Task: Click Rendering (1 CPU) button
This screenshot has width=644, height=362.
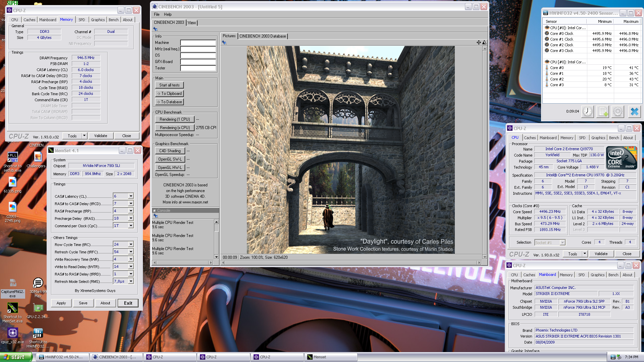Action: [175, 119]
